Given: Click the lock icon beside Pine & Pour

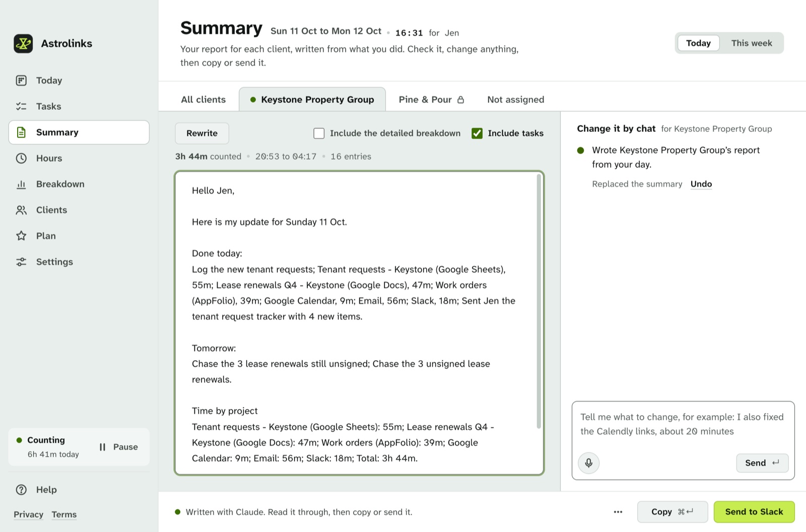Looking at the screenshot, I should coord(460,100).
